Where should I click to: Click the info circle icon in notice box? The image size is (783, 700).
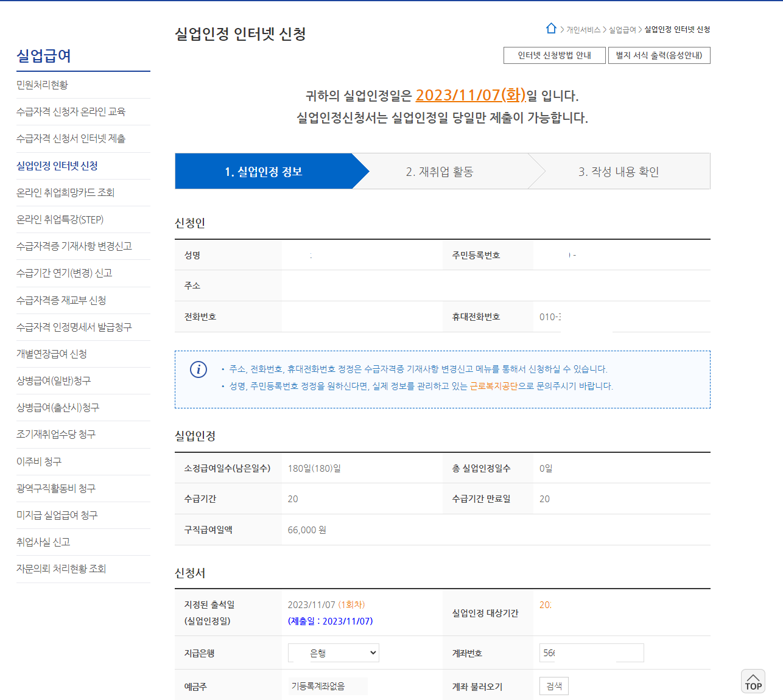198,369
